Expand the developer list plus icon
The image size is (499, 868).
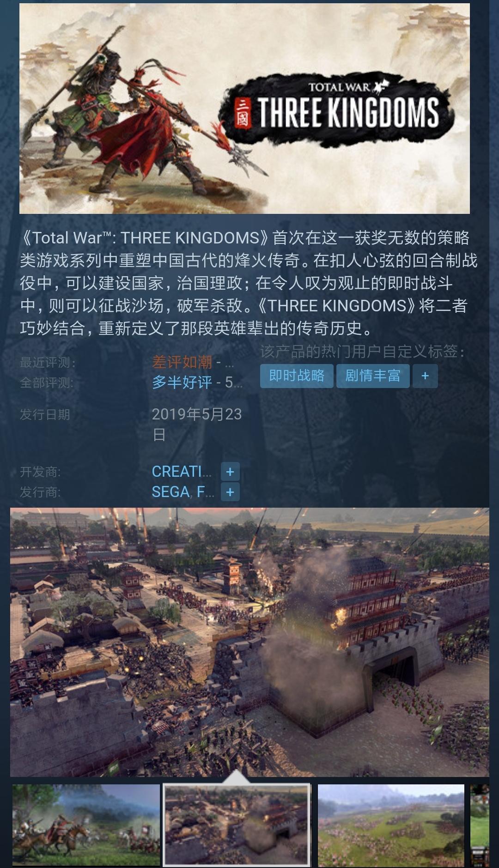coord(230,472)
